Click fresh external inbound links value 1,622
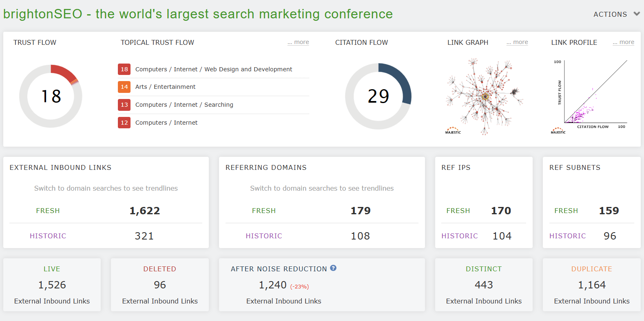Image resolution: width=644 pixels, height=321 pixels. 145,211
